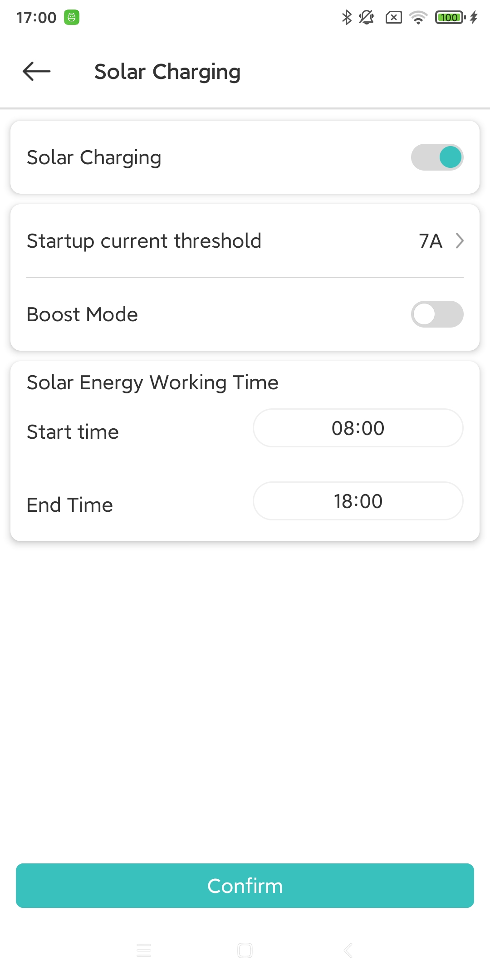Open the Startup current threshold row
Screen dimensions: 490x980
(x=144, y=241)
